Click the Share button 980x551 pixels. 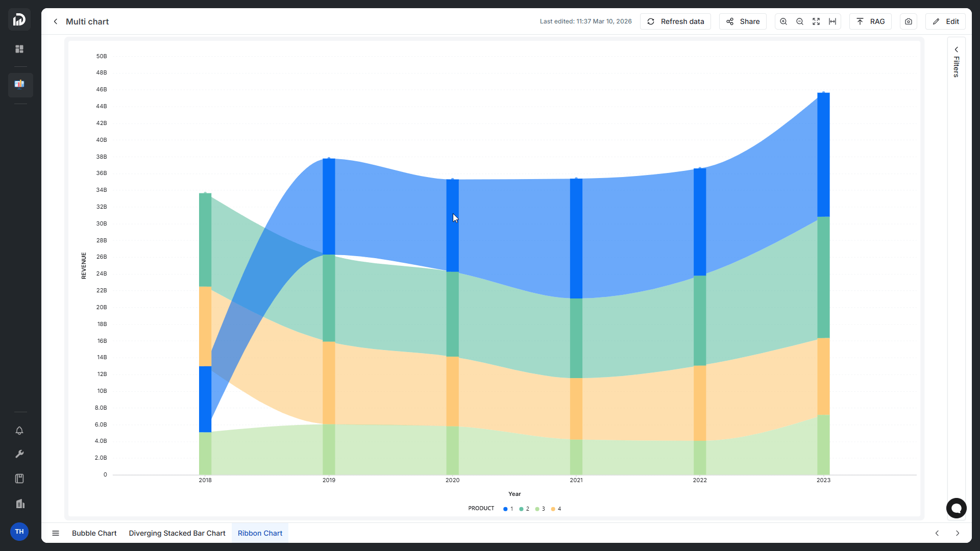pos(743,21)
